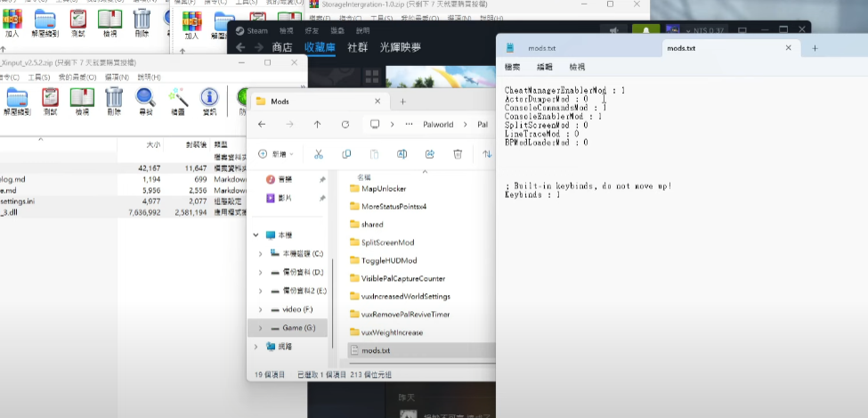Open Steam Friends (好友) menu
Screen dimensions: 868x418
click(311, 30)
